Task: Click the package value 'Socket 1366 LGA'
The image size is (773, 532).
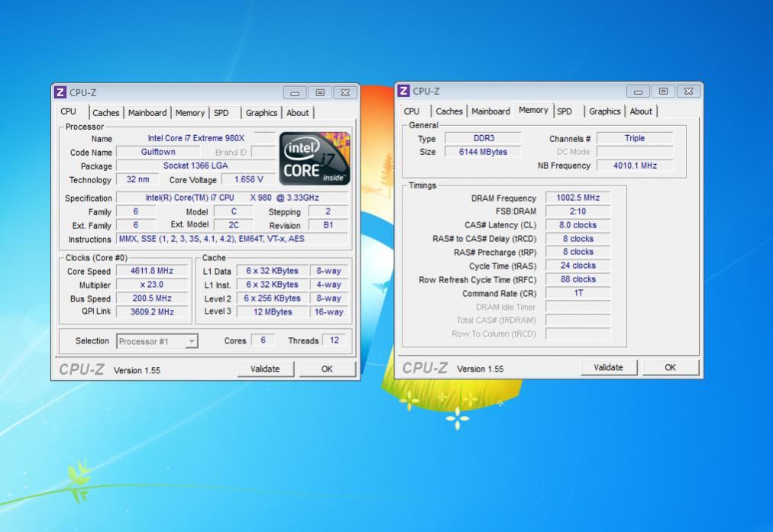Action: [x=196, y=166]
